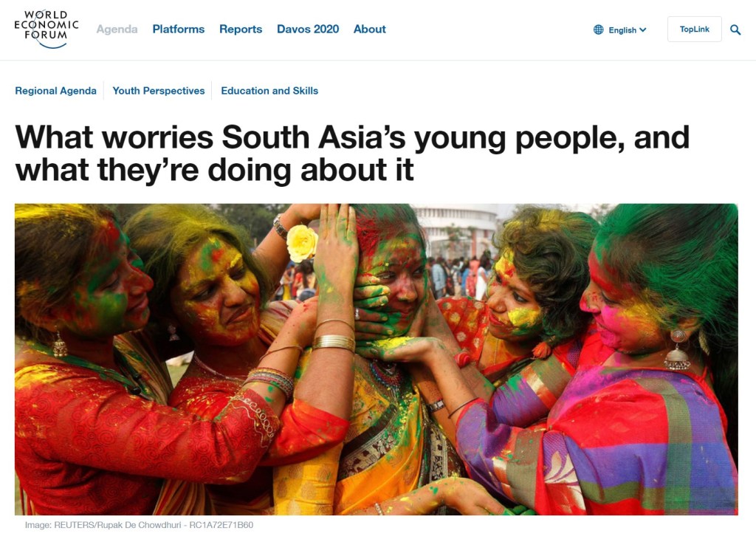Click the second line of the headline
This screenshot has width=756, height=539.
(x=215, y=171)
